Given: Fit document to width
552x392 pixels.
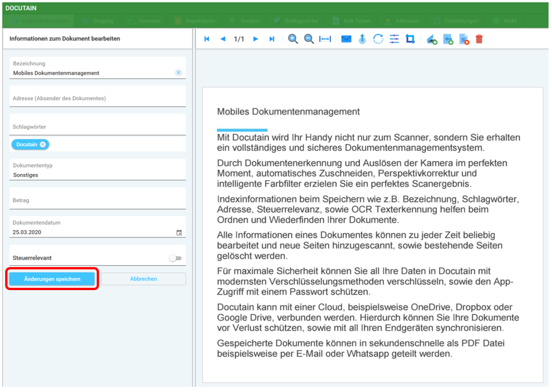Looking at the screenshot, I should point(325,39).
